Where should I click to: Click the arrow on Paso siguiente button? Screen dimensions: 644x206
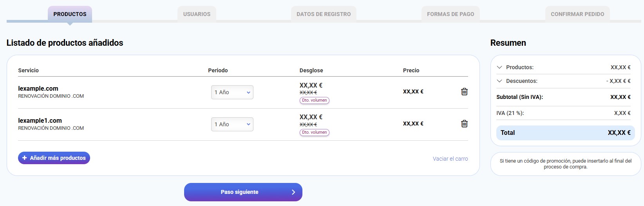click(293, 192)
